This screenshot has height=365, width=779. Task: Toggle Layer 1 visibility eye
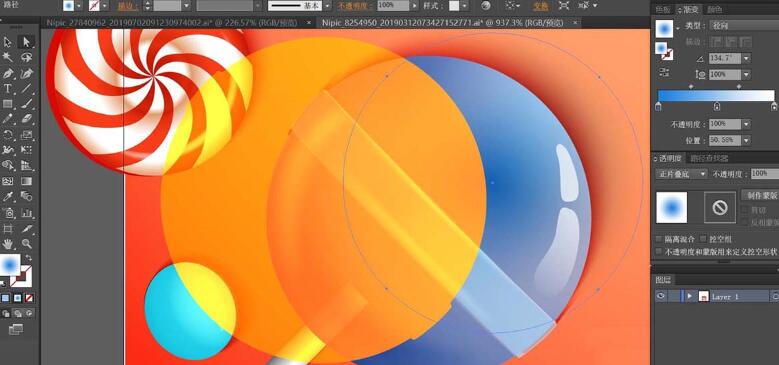(660, 296)
